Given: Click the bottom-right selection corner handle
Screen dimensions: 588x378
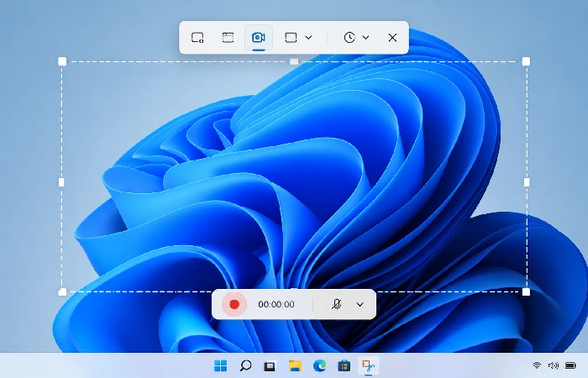Looking at the screenshot, I should coord(526,291).
